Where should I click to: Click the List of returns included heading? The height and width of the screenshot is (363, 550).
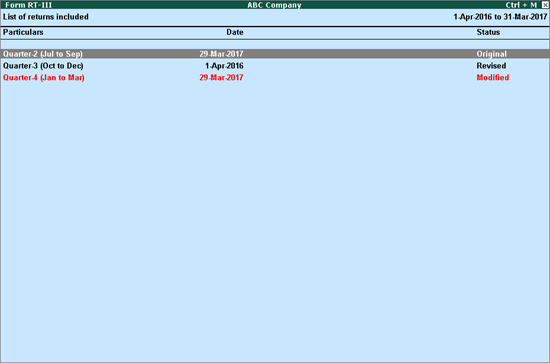46,17
